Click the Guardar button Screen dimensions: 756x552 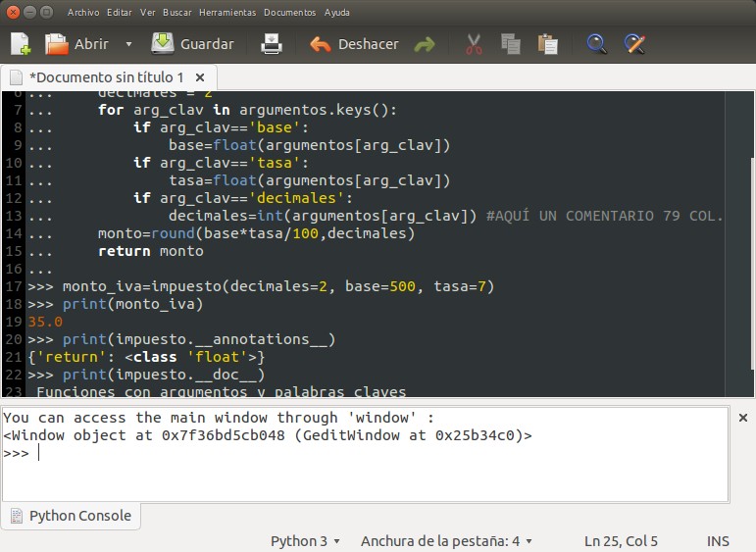[193, 44]
